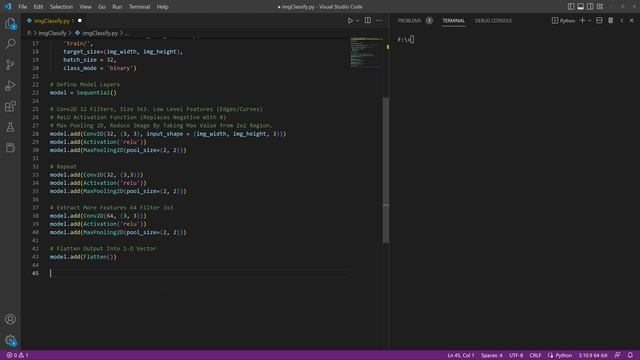This screenshot has width=640, height=360.
Task: Close imgClassify.py via unsaved dot
Action: [80, 20]
